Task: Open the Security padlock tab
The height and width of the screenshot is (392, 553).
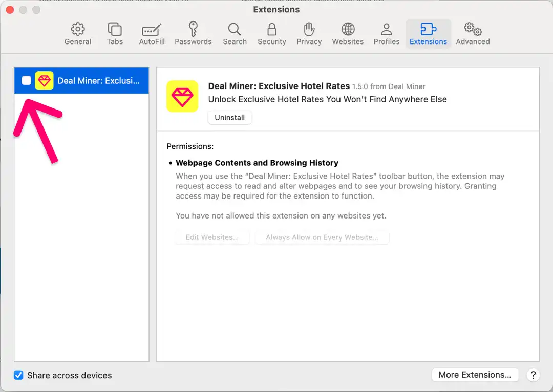Action: coord(271,34)
